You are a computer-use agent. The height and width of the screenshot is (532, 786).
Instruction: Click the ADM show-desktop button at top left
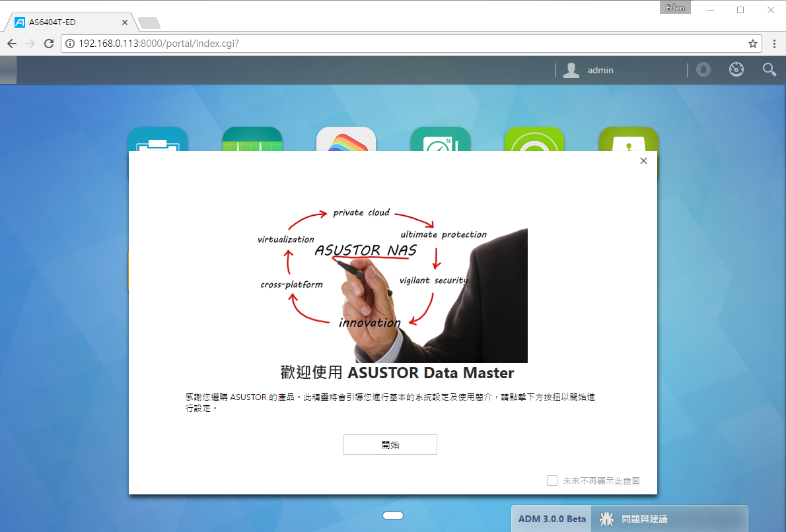(8, 70)
